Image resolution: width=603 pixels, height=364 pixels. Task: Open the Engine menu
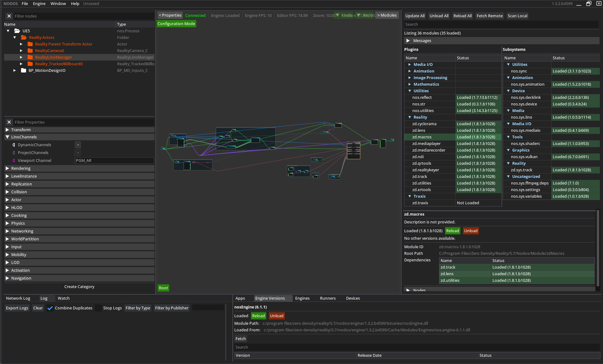[x=39, y=3]
